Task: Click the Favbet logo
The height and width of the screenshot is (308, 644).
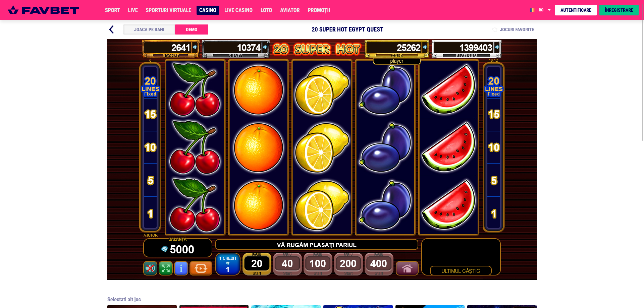Action: coord(43,10)
